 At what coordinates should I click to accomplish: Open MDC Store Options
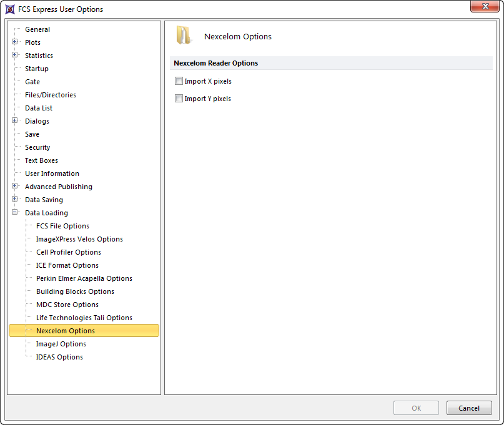67,305
